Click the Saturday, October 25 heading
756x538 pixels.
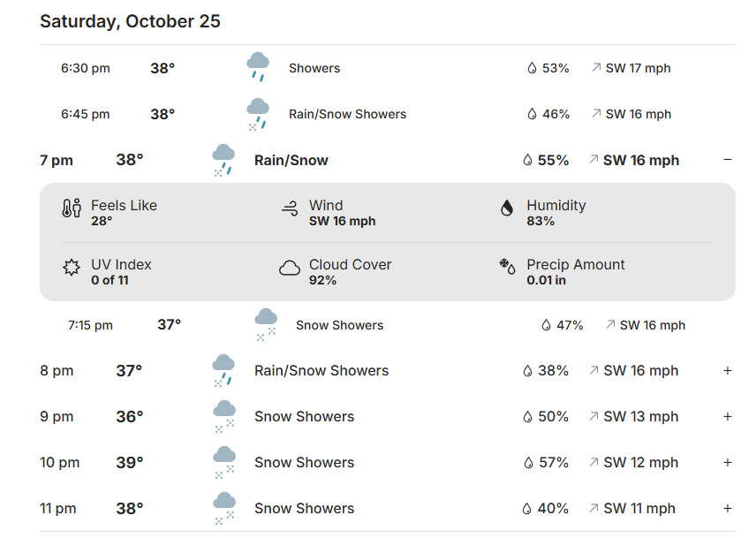point(130,21)
